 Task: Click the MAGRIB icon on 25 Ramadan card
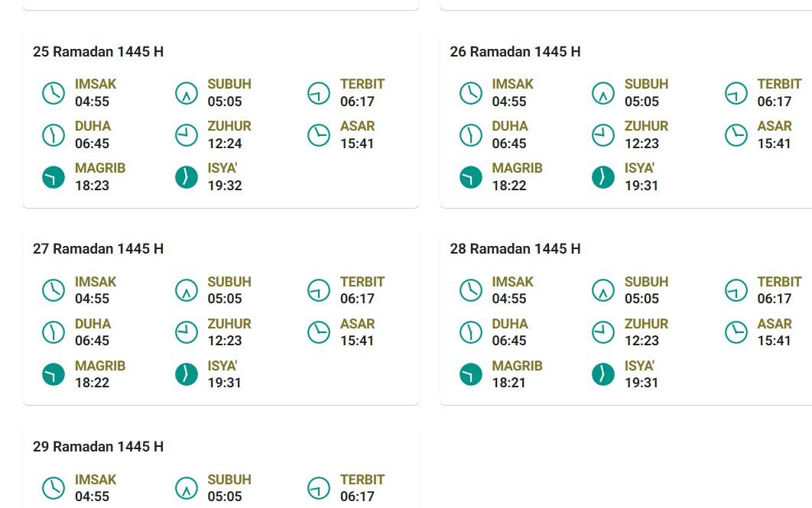[x=53, y=176]
